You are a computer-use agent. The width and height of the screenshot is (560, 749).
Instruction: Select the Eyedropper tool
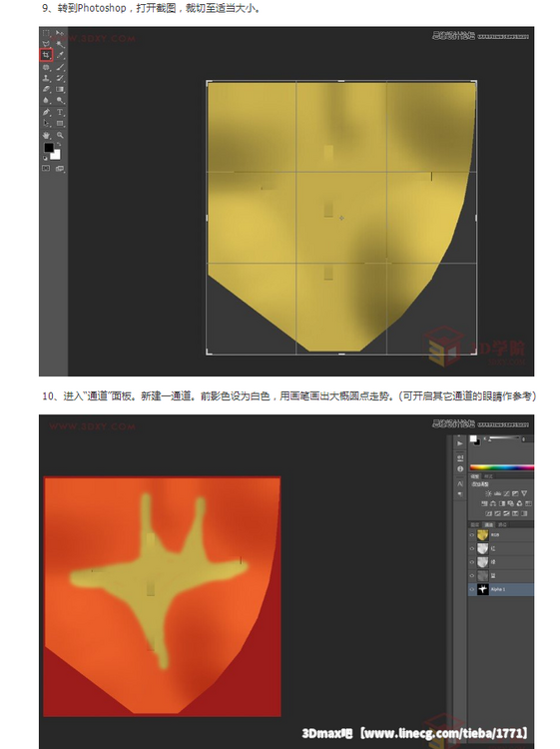[x=60, y=55]
